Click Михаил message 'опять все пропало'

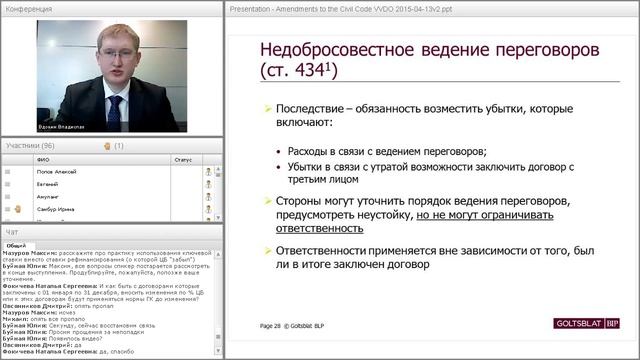point(44,319)
